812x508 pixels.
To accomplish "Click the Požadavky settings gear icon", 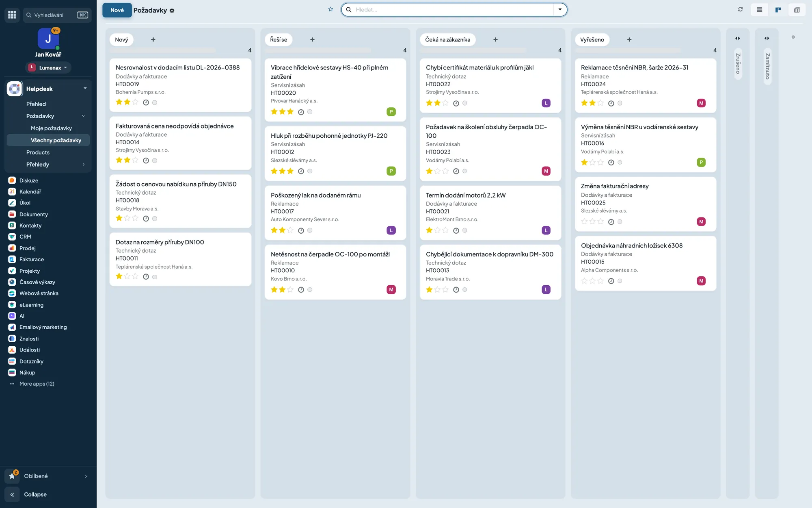I will (172, 11).
